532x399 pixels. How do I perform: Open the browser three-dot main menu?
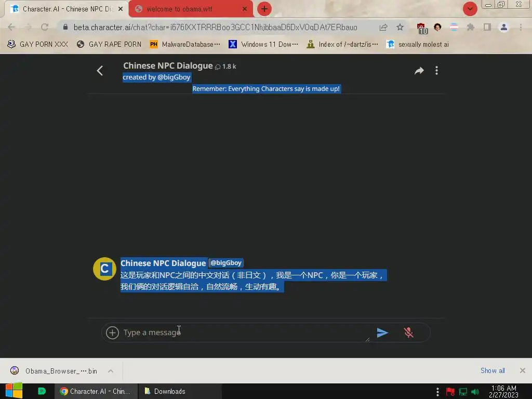click(x=521, y=27)
